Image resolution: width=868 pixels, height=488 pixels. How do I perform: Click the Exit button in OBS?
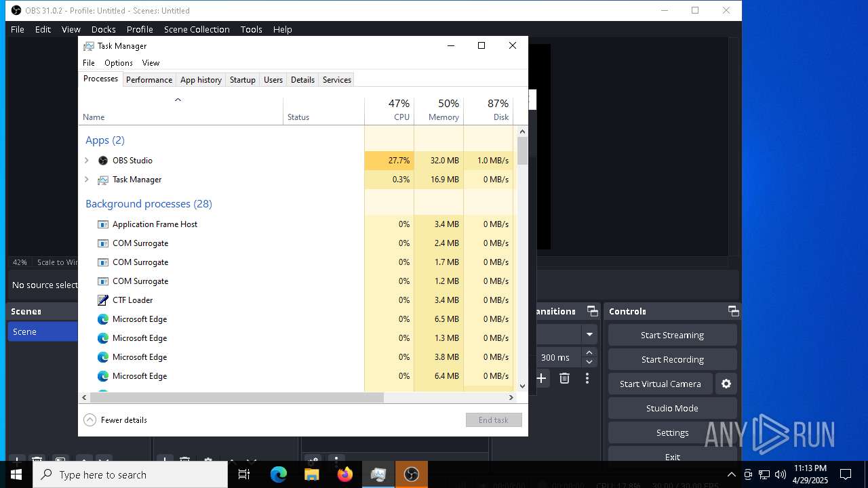pyautogui.click(x=672, y=455)
